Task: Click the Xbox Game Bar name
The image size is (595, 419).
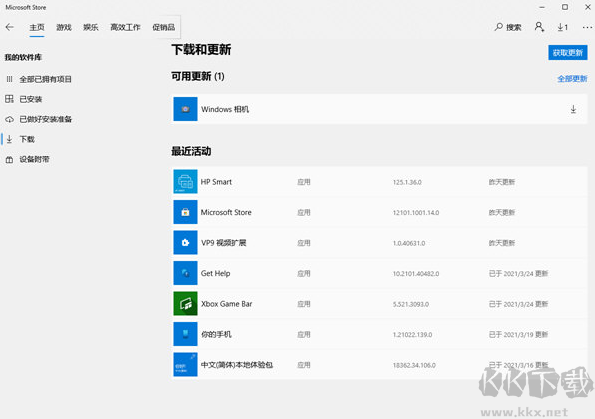Action: (x=227, y=304)
